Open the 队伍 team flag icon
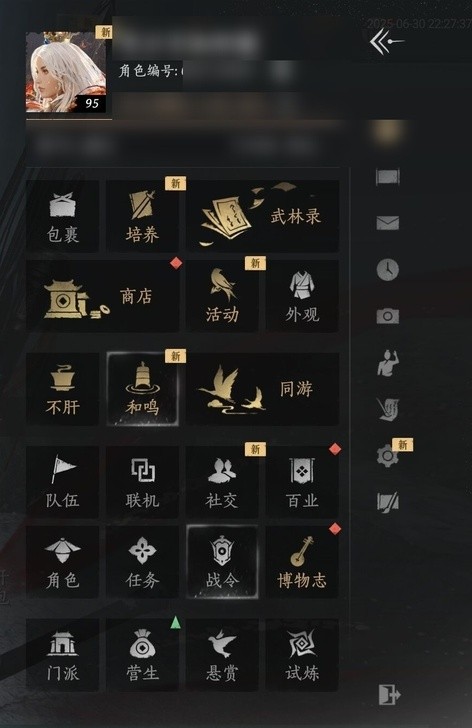Image resolution: width=472 pixels, height=728 pixels. (63, 482)
